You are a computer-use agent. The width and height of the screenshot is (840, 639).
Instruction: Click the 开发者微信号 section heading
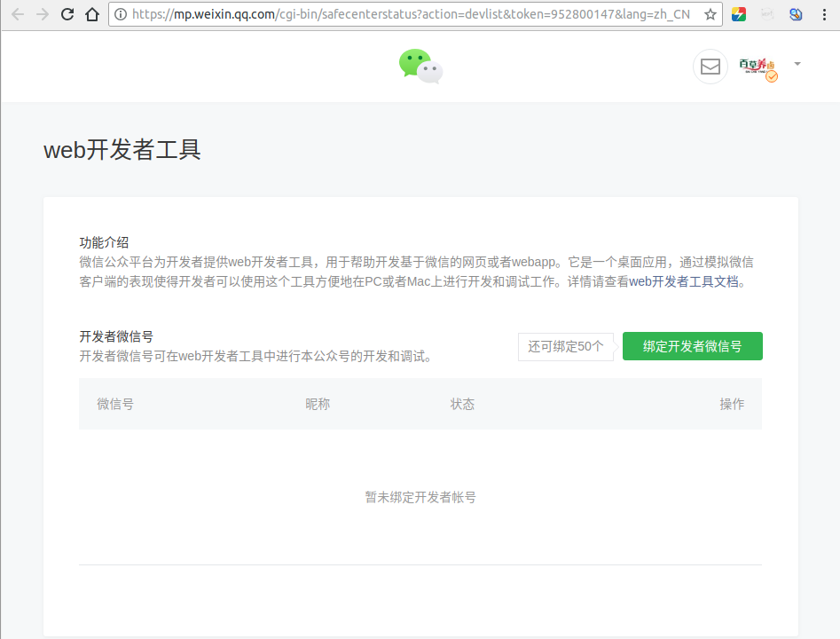pos(116,336)
